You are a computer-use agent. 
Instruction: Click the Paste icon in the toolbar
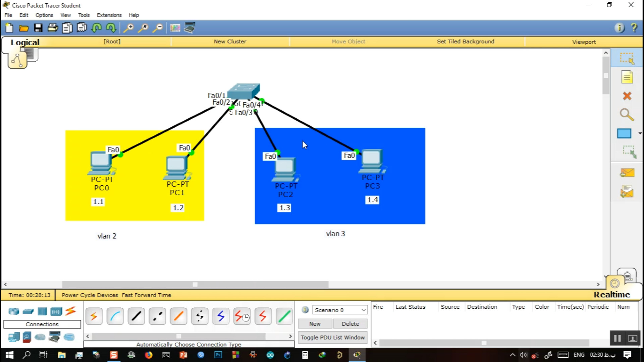click(82, 28)
